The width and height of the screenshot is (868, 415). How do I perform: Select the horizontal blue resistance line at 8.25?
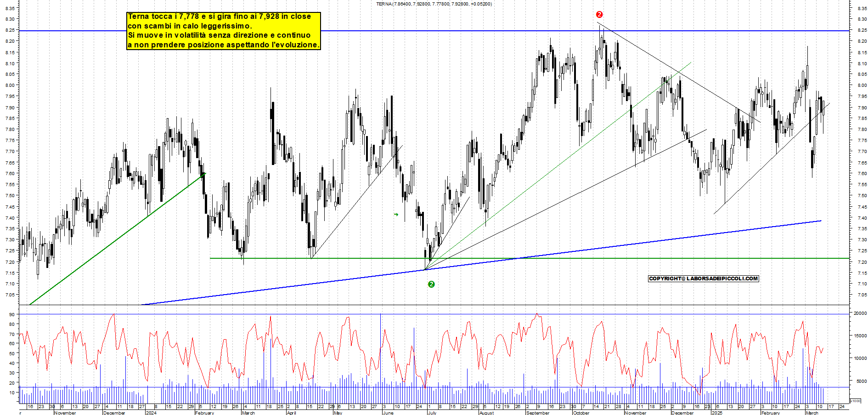434,31
